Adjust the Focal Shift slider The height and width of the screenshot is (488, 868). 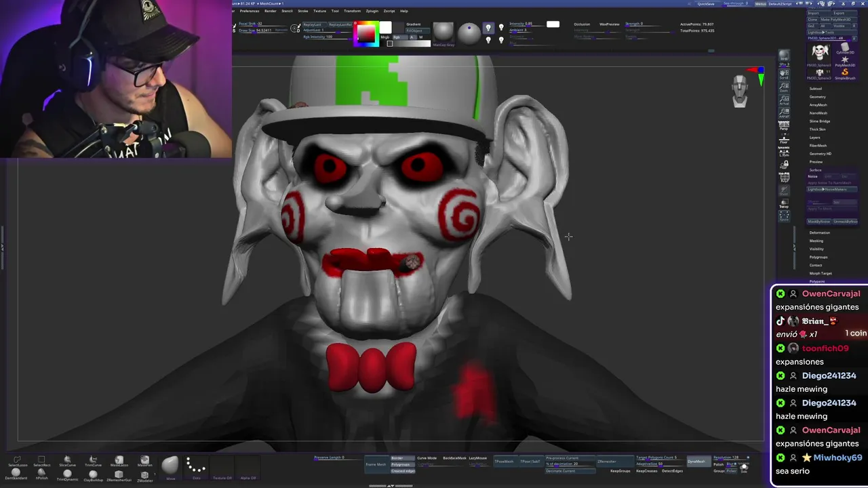[x=262, y=24]
